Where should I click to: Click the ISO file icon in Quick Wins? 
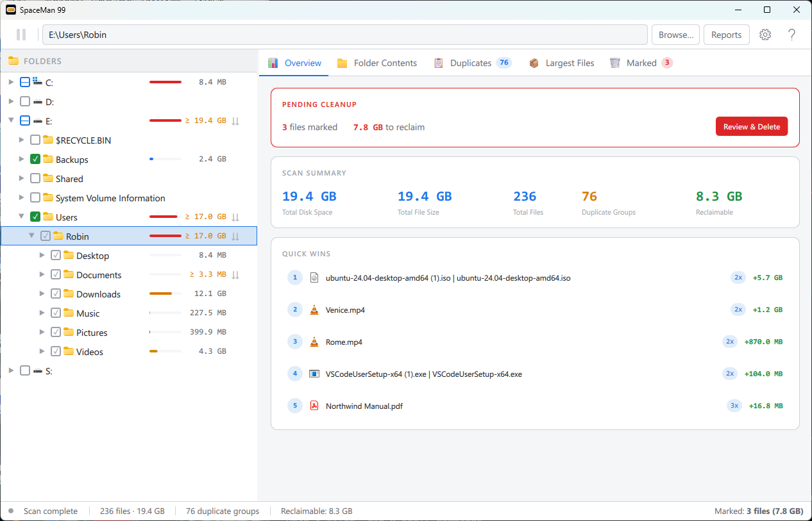314,277
